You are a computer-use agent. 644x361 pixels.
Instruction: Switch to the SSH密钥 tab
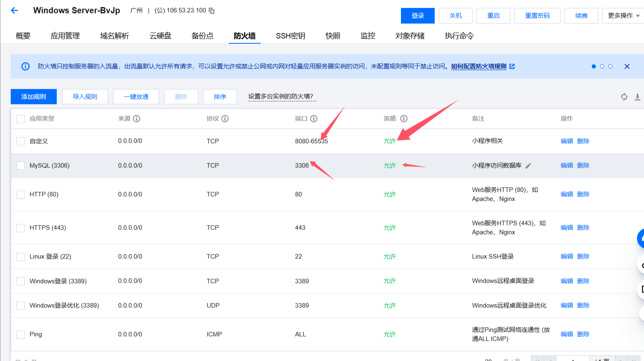tap(291, 36)
